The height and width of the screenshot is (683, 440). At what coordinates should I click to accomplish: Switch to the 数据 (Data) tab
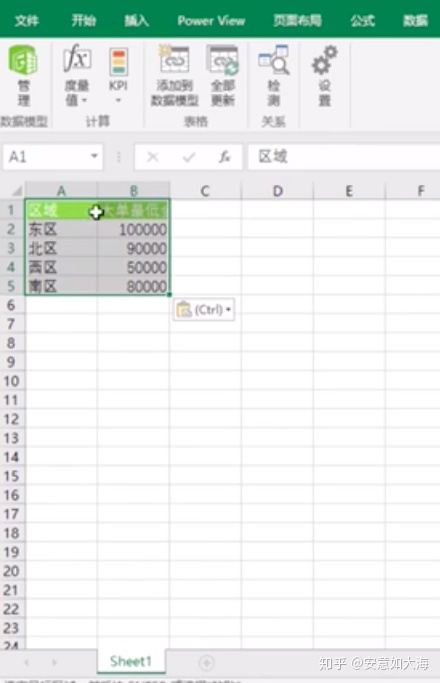coord(415,20)
